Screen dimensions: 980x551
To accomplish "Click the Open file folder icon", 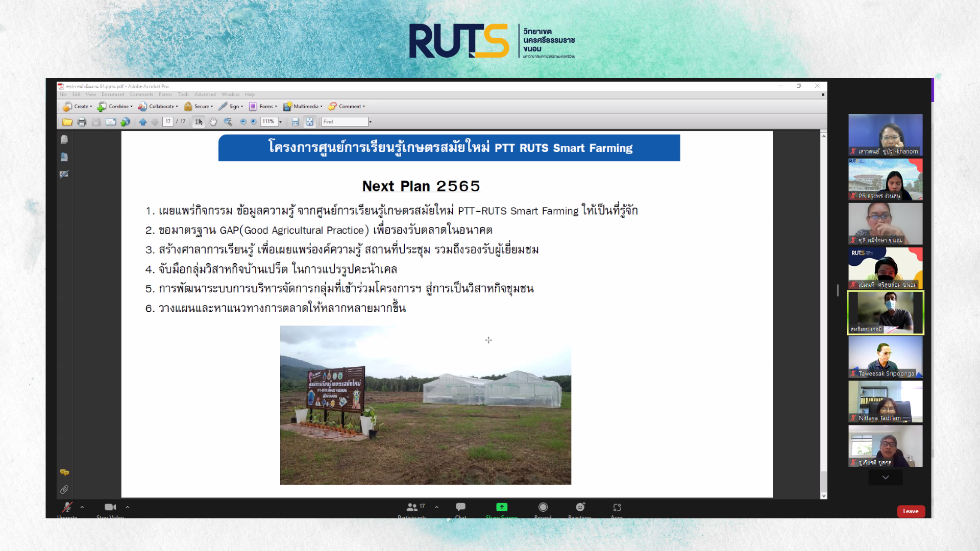I will tap(67, 122).
